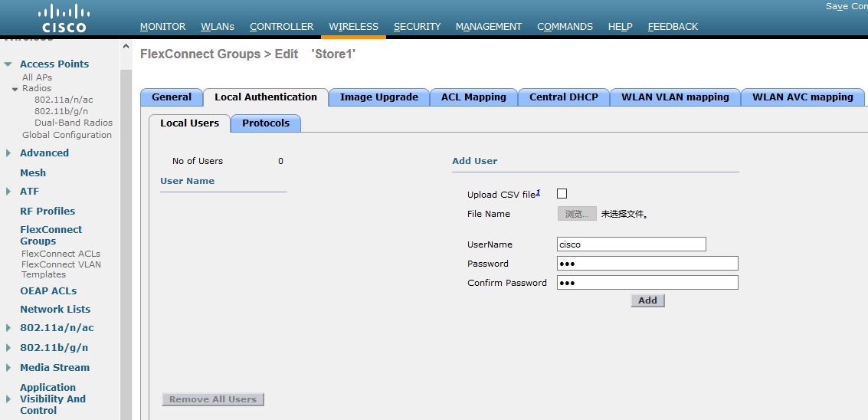Collapse the Radios tree arrow
This screenshot has height=420, width=868.
point(15,89)
